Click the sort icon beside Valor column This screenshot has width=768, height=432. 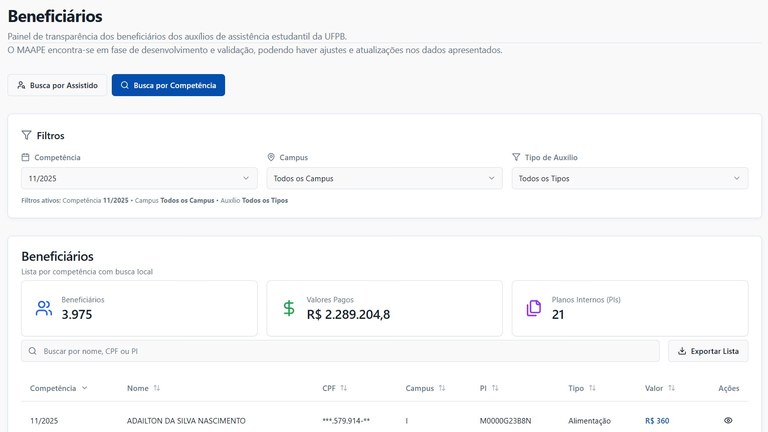coord(672,388)
